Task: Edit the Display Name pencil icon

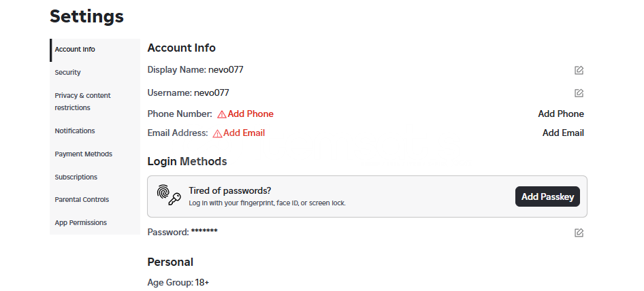Action: tap(579, 70)
